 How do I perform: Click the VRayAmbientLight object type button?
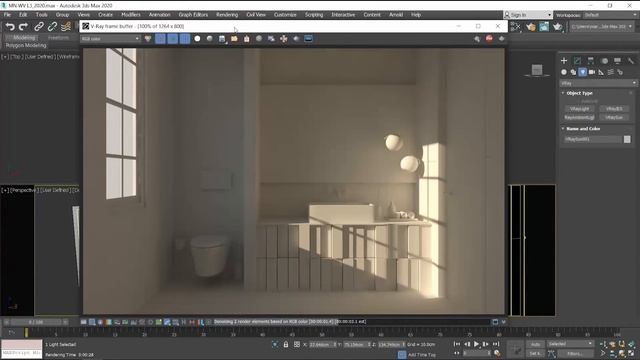[x=580, y=117]
